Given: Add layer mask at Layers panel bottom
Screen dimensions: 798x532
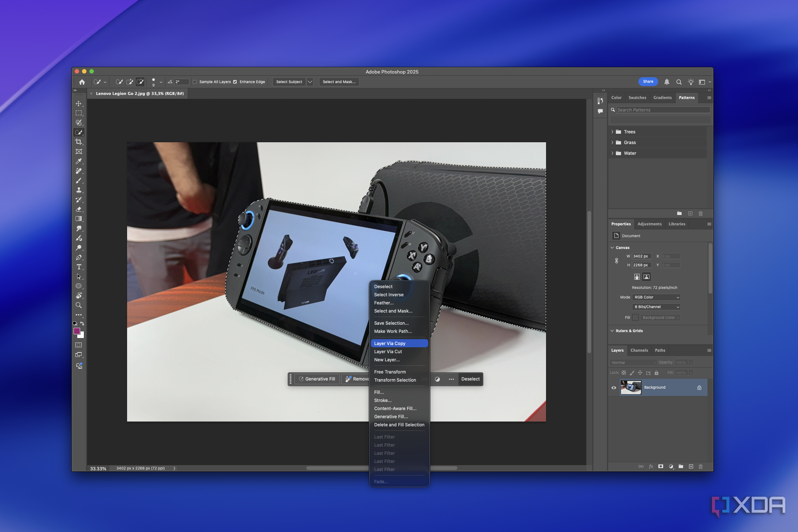Looking at the screenshot, I should [661, 466].
